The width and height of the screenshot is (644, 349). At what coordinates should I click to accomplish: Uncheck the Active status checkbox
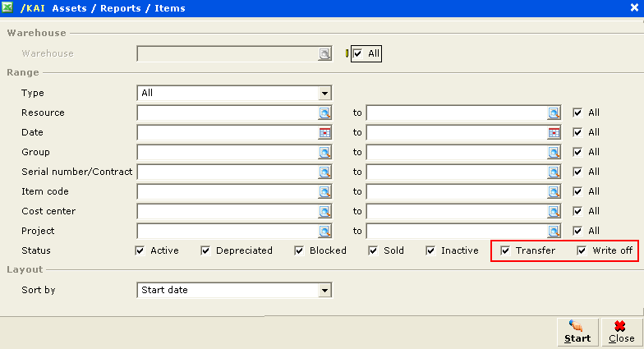pyautogui.click(x=140, y=250)
